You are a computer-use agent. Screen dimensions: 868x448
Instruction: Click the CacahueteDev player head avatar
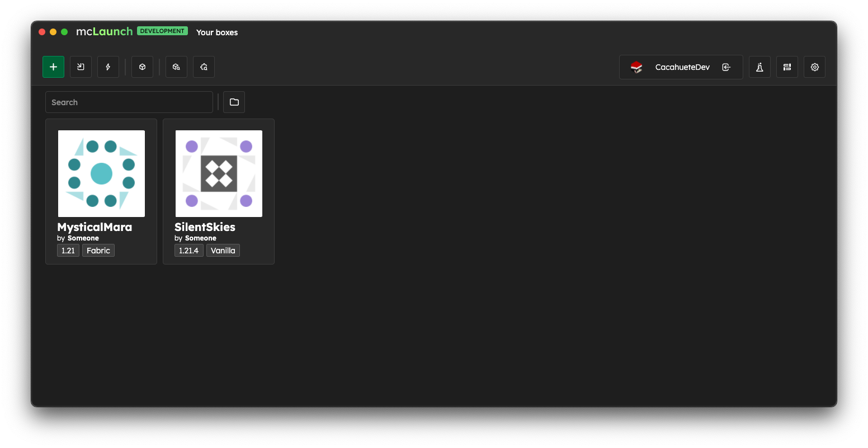pos(636,67)
